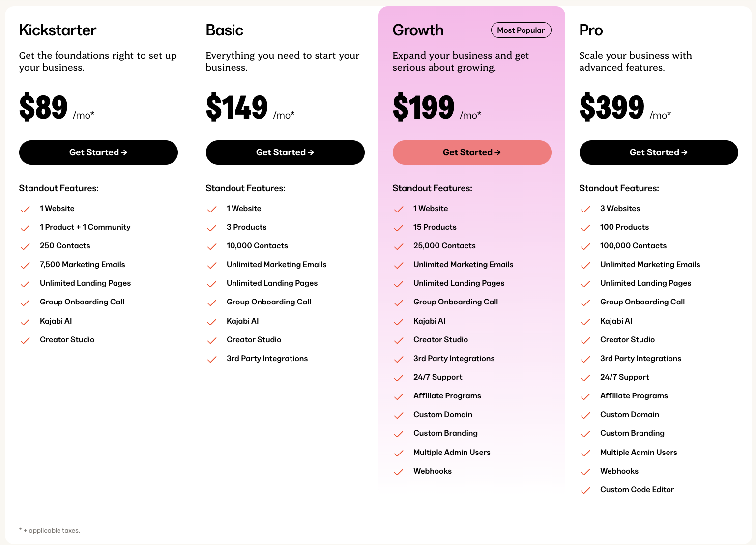Click checkmark beside Growth's 24/7 Support
This screenshot has width=756, height=545.
coord(399,378)
